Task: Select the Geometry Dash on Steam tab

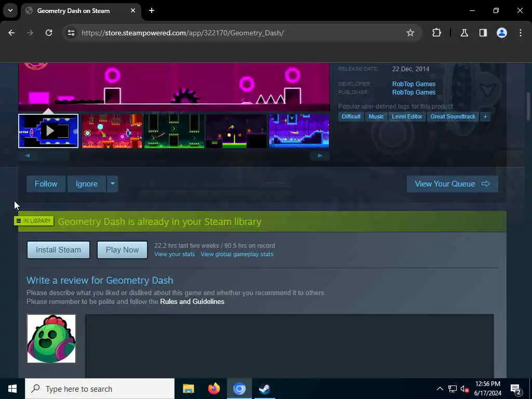Action: (x=81, y=11)
